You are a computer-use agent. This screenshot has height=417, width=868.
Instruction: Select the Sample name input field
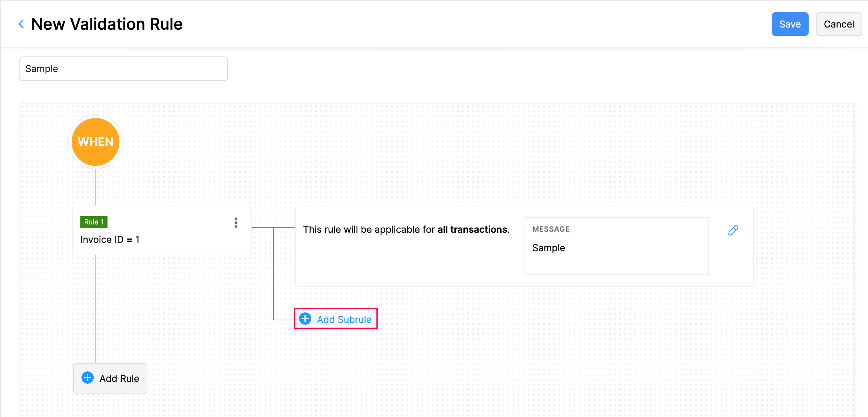point(123,68)
